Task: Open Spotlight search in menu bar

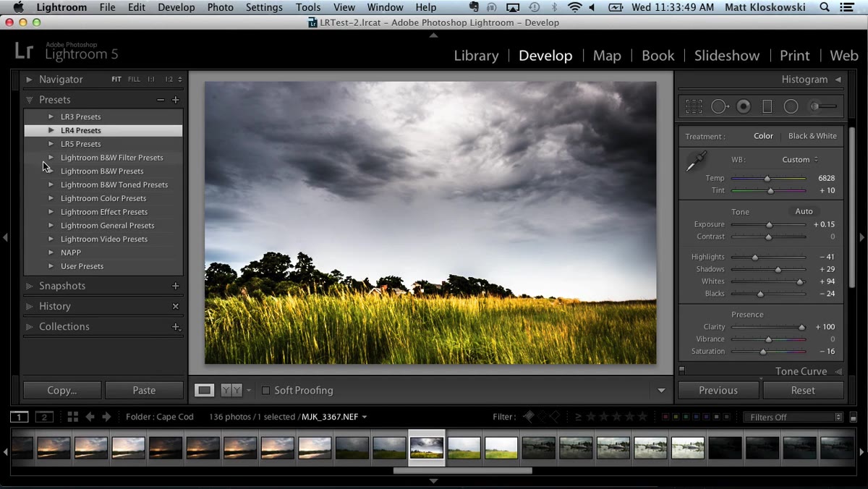Action: tap(825, 7)
